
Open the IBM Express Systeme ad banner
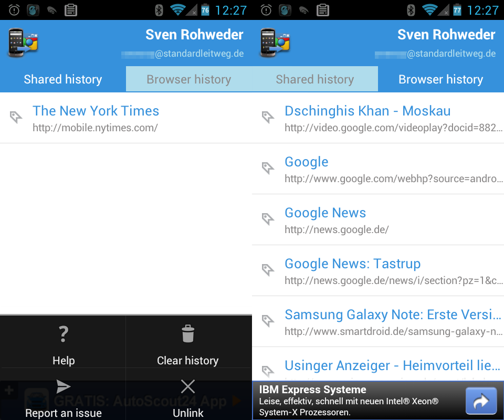click(378, 401)
